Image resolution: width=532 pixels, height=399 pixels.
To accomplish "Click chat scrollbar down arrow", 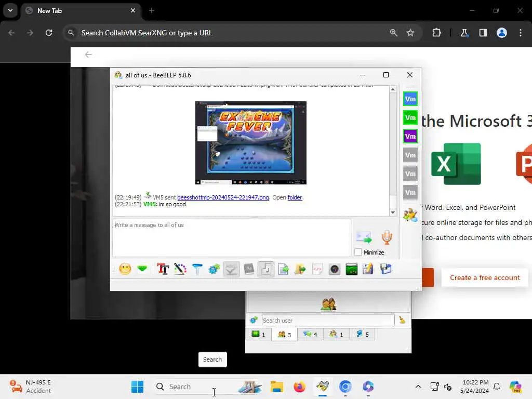I will (393, 212).
